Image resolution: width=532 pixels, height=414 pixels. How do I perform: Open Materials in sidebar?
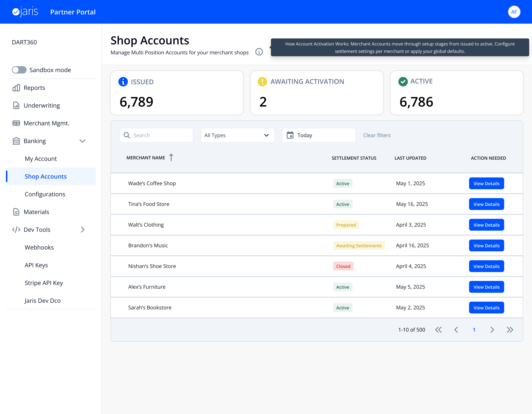point(51,212)
